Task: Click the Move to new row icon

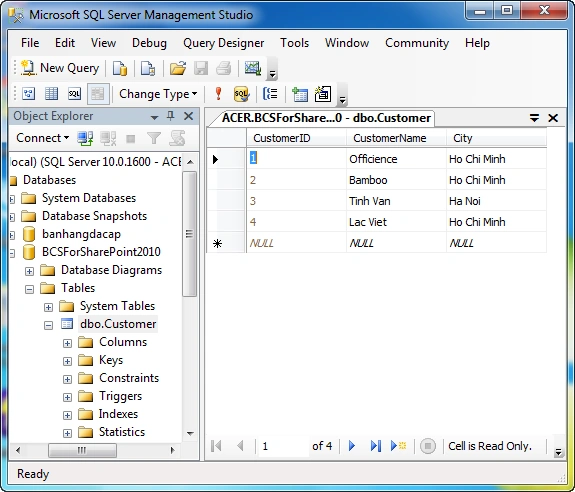Action: point(398,446)
